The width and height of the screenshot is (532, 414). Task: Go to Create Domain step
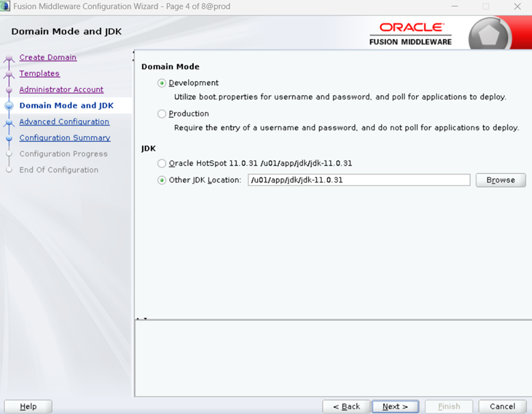click(x=48, y=57)
